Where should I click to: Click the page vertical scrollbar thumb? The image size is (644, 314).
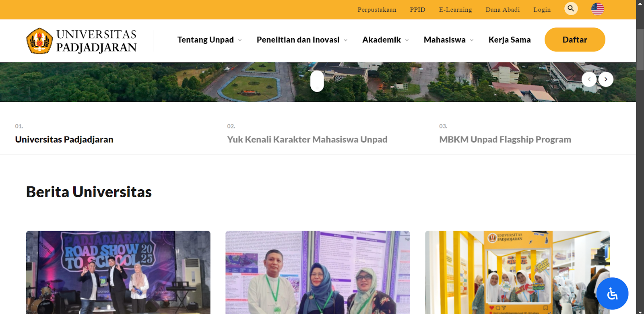[640, 49]
